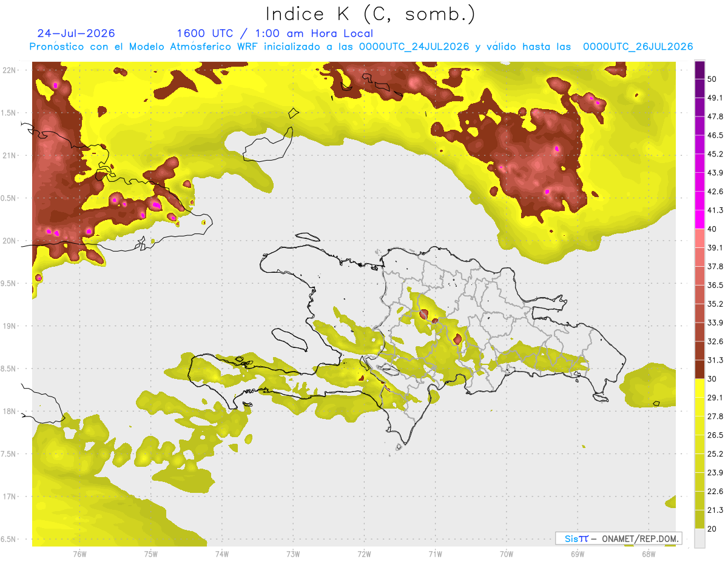728x562 pixels.
Task: Click the colorbar value '21.3'
Action: pyautogui.click(x=715, y=510)
